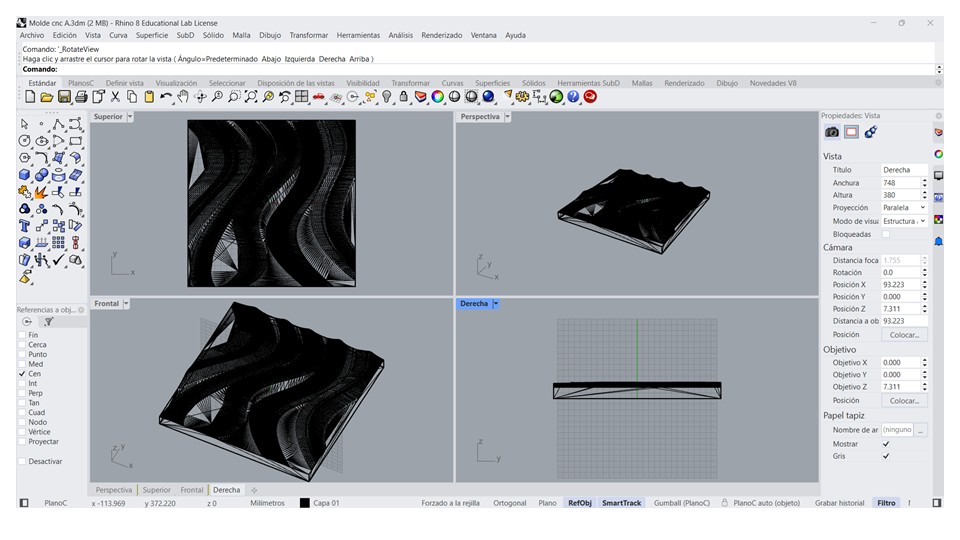
Task: Pick the Circle drawing tool
Action: pyautogui.click(x=25, y=141)
